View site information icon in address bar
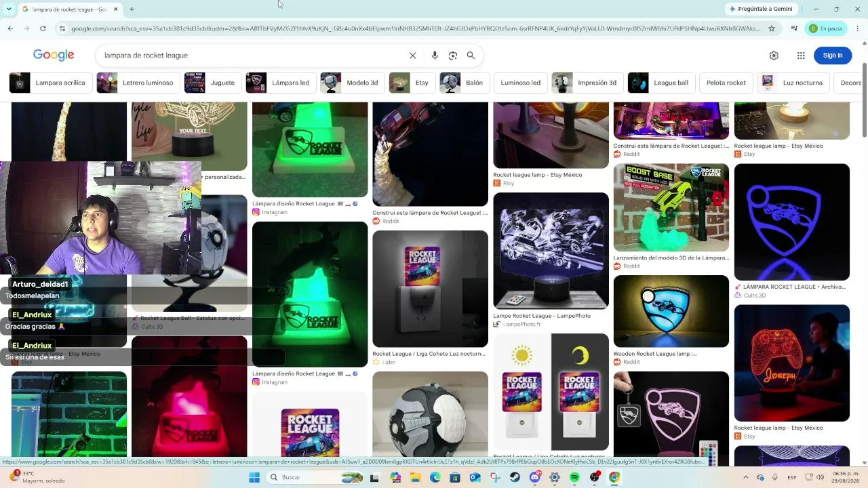The width and height of the screenshot is (868, 488). [62, 28]
